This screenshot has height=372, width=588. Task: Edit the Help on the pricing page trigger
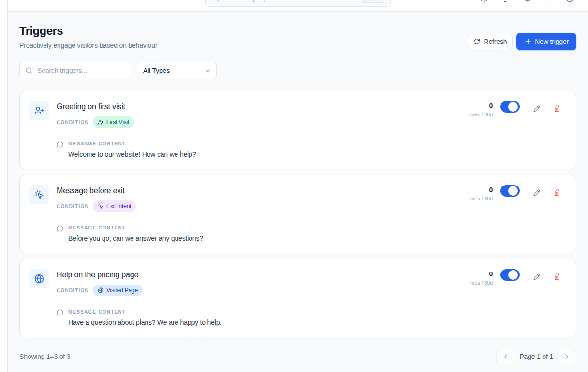point(537,277)
